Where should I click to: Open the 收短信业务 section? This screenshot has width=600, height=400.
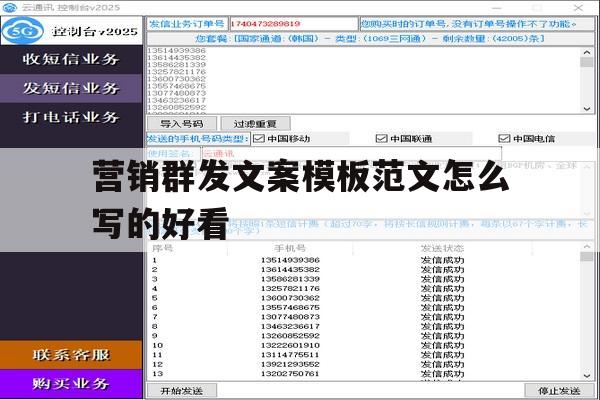(x=71, y=59)
